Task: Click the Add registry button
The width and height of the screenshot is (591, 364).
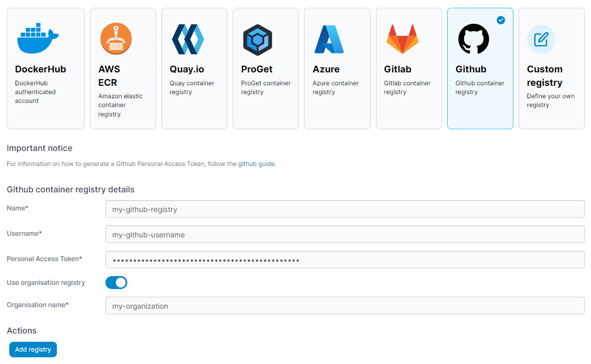Action: [x=33, y=349]
